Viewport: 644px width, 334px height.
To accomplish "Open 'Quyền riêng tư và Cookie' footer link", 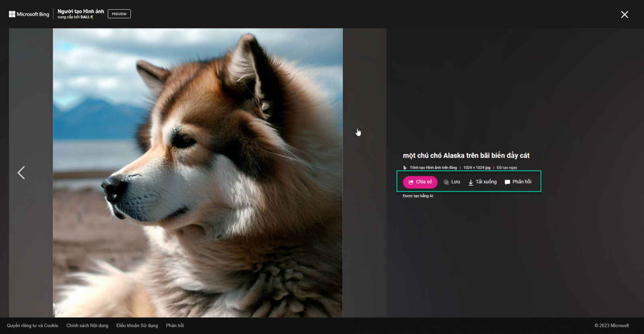I will 32,326.
